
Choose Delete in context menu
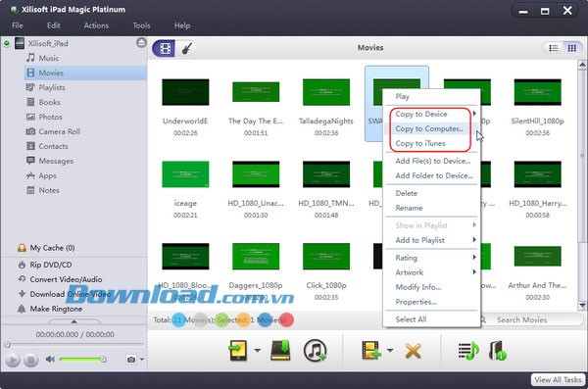(x=431, y=193)
